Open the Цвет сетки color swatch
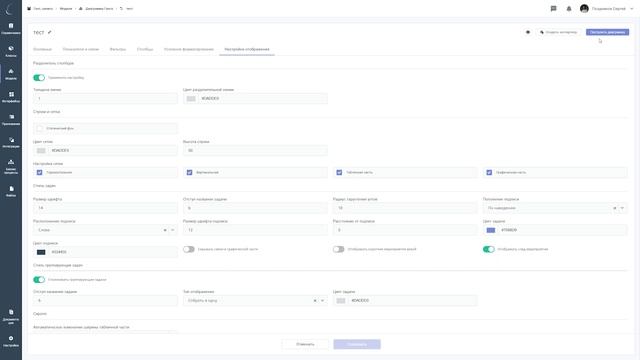Image resolution: width=640 pixels, height=360 pixels. click(x=41, y=151)
